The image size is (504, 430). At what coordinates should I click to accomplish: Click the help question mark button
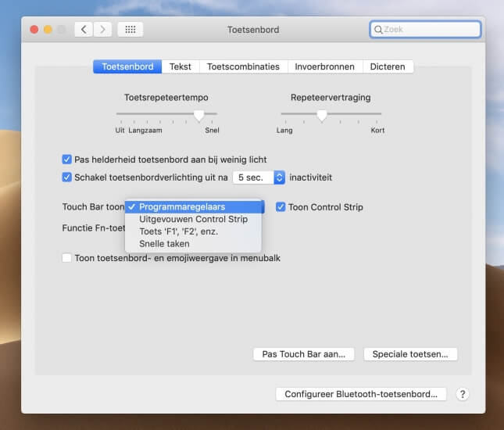point(462,394)
